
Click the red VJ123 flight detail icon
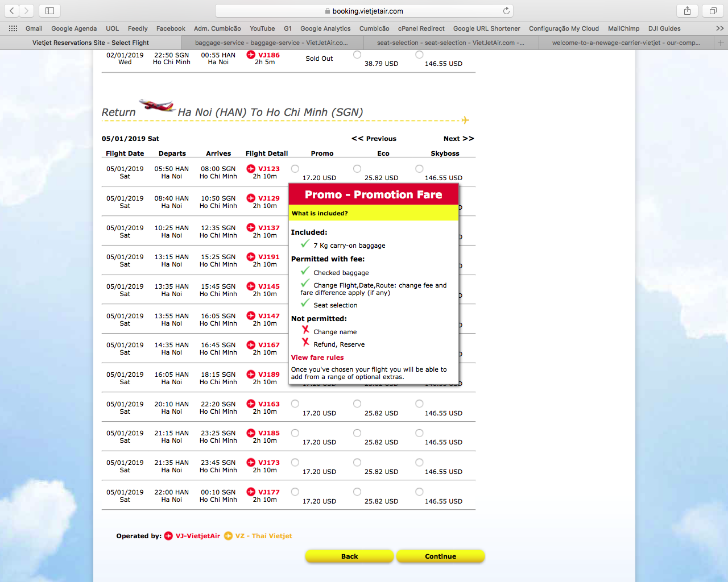coord(251,169)
